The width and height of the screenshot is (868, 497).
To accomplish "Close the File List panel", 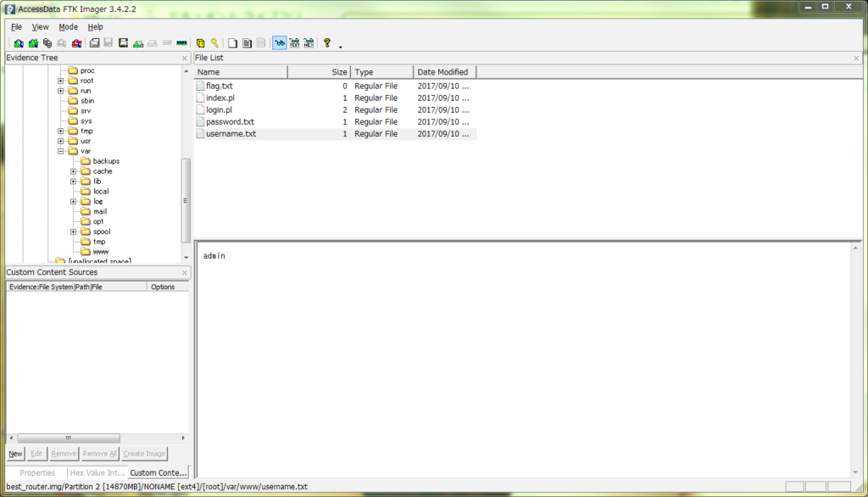I will [856, 59].
